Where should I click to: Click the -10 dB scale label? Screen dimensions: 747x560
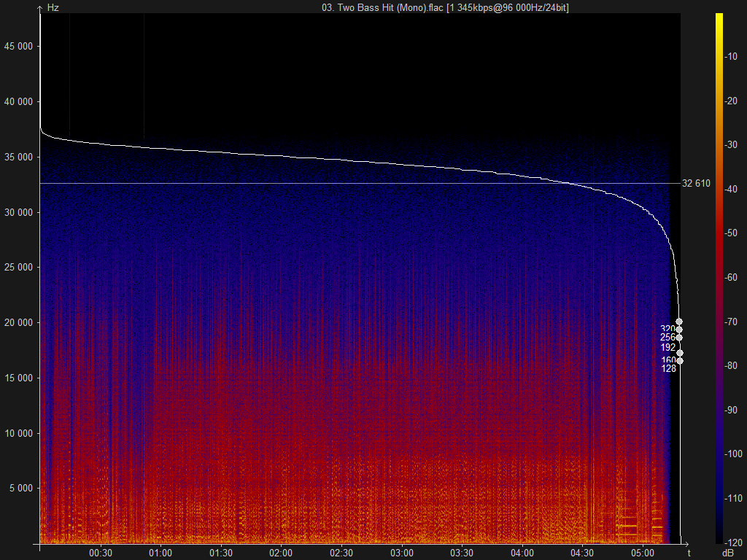pyautogui.click(x=731, y=57)
